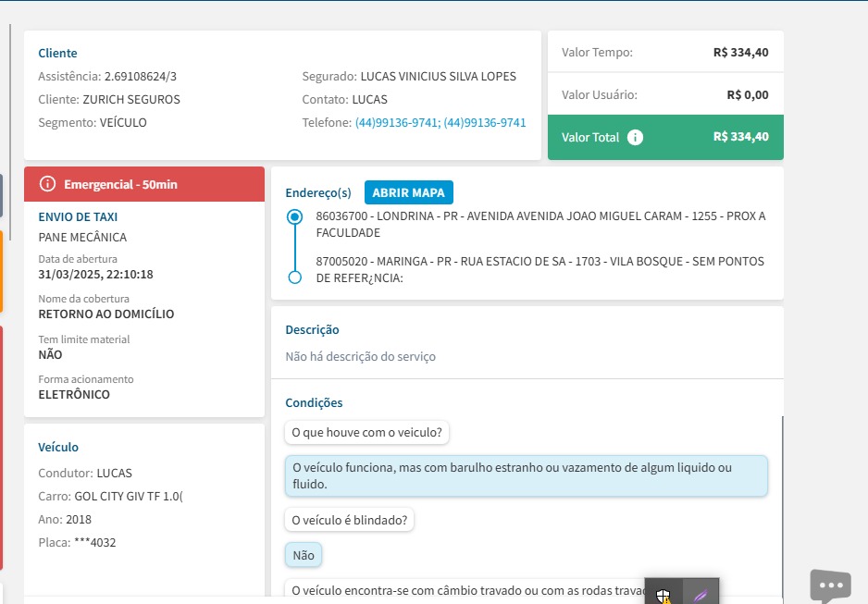Image resolution: width=868 pixels, height=604 pixels.
Task: Open the chat bubble icon
Action: 830,586
